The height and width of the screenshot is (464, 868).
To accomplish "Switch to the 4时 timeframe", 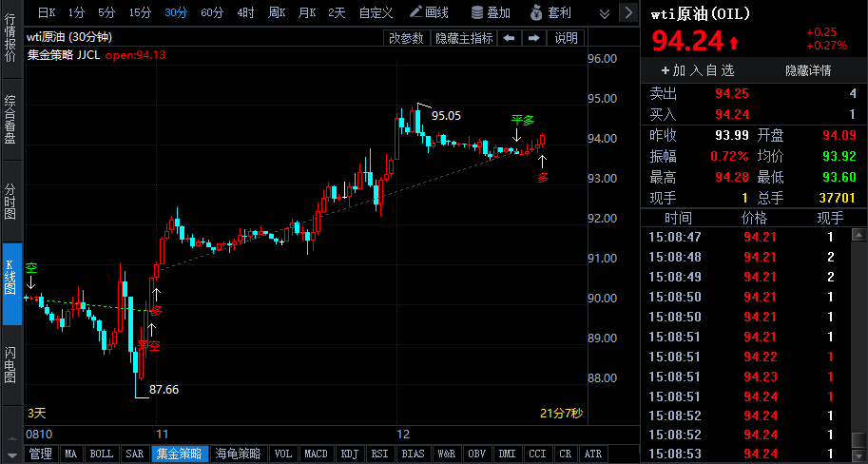I will pyautogui.click(x=245, y=12).
